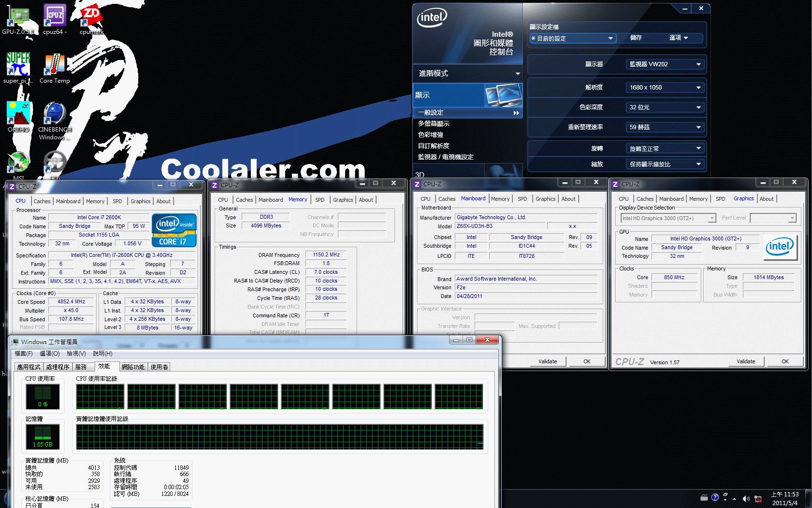Select the ORTHO desktop shortcut
Image resolution: width=812 pixels, height=508 pixels.
tap(18, 117)
